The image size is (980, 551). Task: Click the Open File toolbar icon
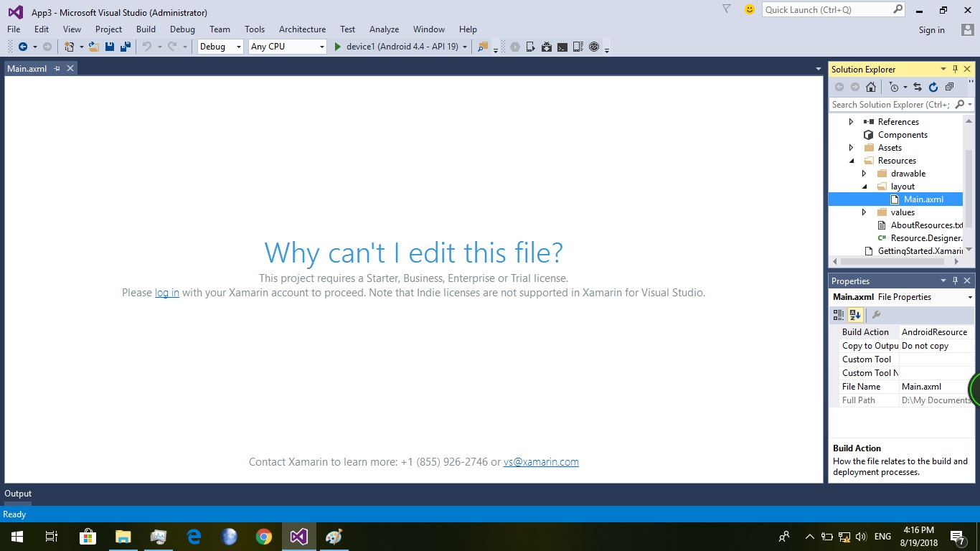pyautogui.click(x=93, y=47)
